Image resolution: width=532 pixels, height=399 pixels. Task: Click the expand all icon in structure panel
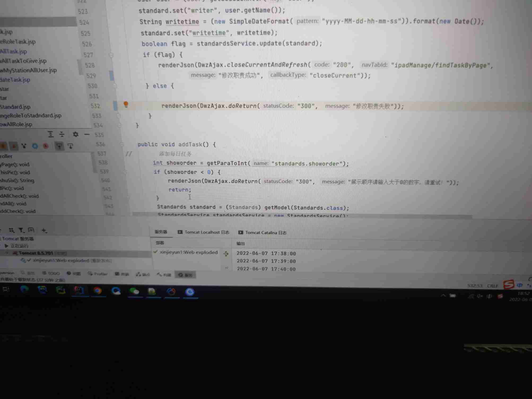point(51,134)
